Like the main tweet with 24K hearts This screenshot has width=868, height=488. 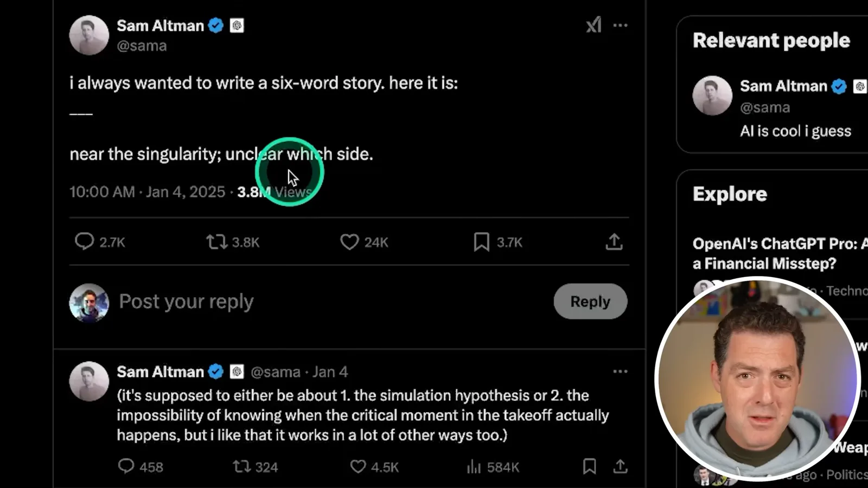tap(349, 242)
